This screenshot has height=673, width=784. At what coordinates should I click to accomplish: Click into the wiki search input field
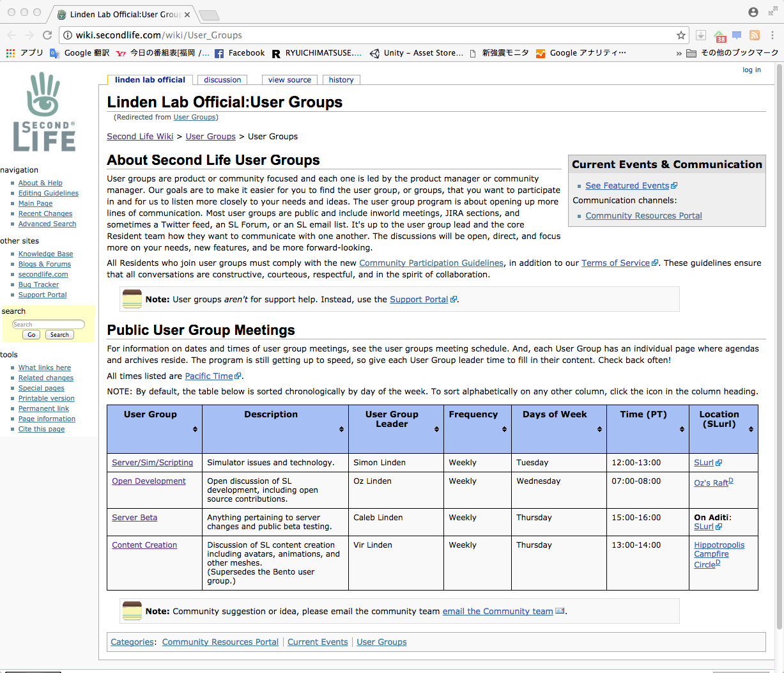coord(49,325)
